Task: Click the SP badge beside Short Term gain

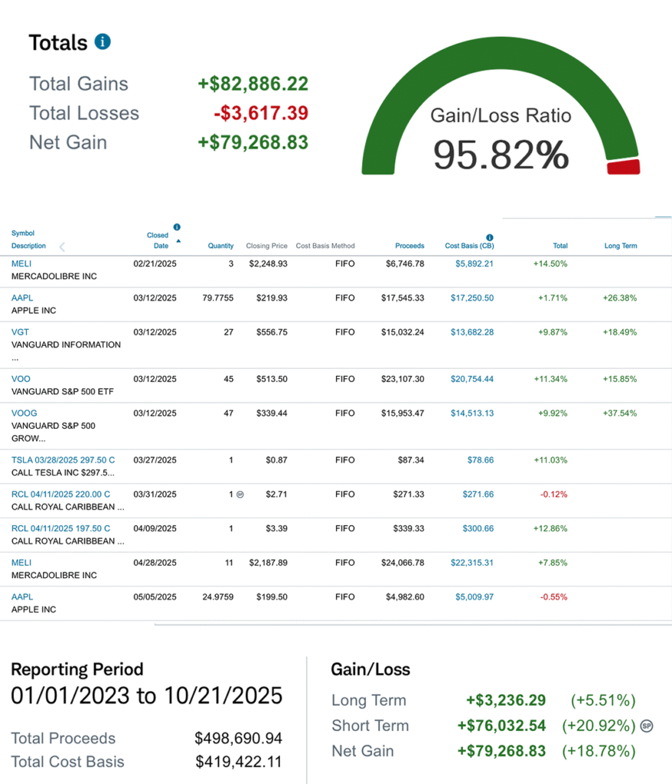Action: coord(647,726)
